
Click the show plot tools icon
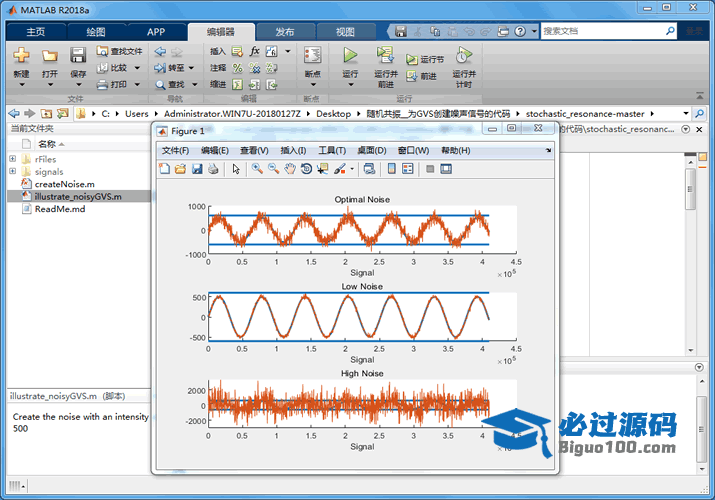pos(446,169)
